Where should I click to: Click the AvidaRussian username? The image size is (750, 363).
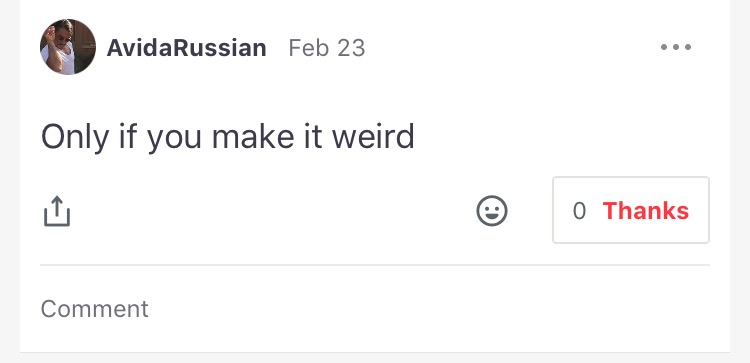click(x=187, y=48)
